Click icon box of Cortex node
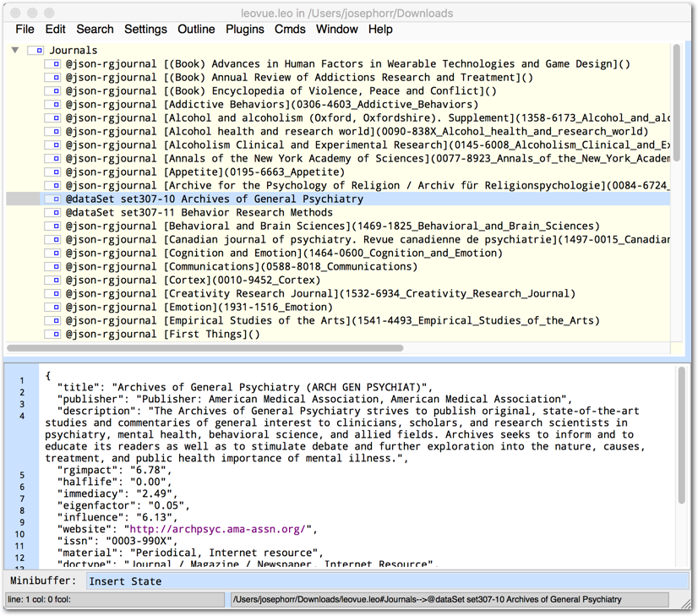The width and height of the screenshot is (698, 616). click(x=52, y=280)
